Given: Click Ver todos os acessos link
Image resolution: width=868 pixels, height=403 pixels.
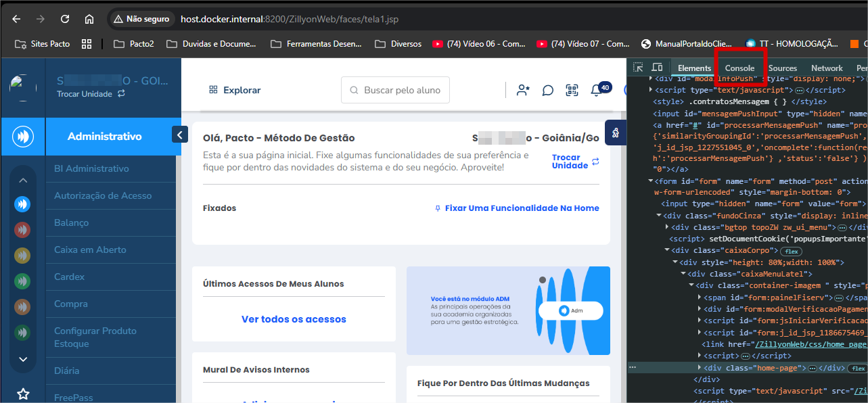Looking at the screenshot, I should [x=294, y=319].
